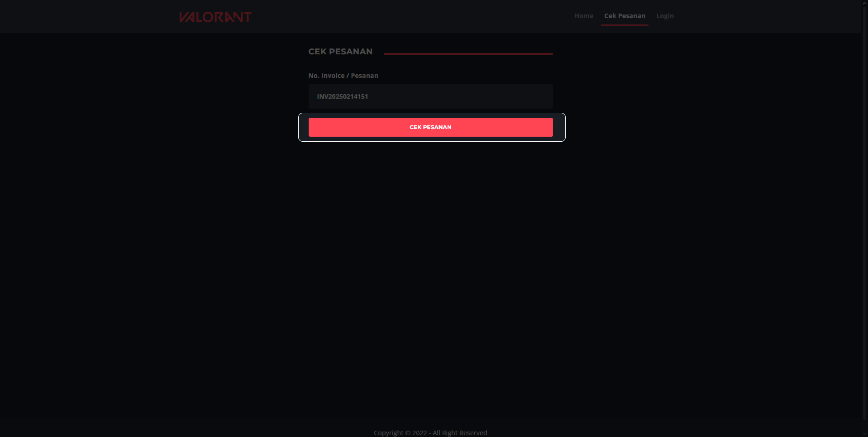Focus the No. Invoice / Pesanan input field
The height and width of the screenshot is (437, 868).
click(x=430, y=96)
